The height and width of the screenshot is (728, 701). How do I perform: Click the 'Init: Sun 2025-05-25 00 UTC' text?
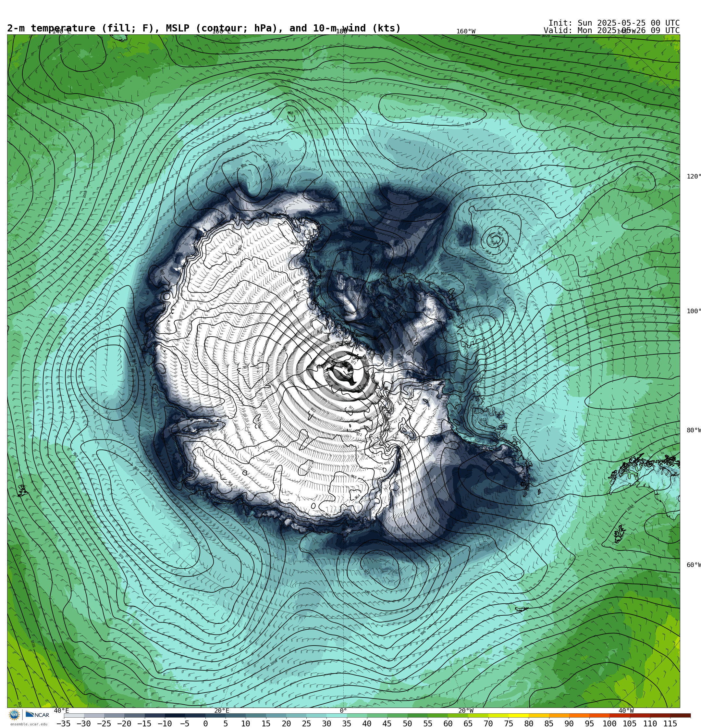coord(614,23)
